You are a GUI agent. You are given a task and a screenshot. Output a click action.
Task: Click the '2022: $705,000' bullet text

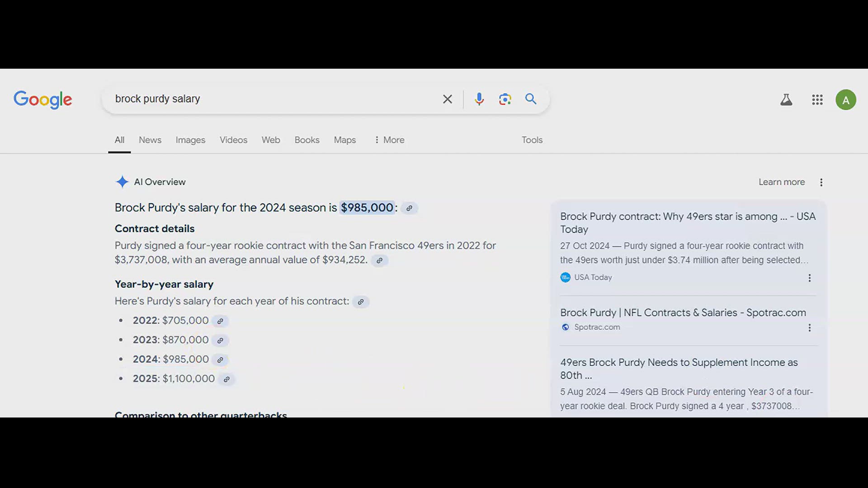coord(170,320)
